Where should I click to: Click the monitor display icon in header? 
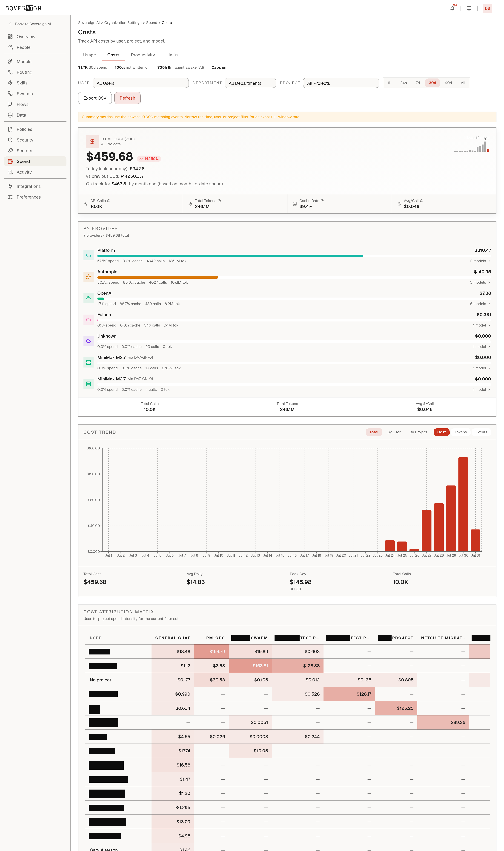click(469, 8)
